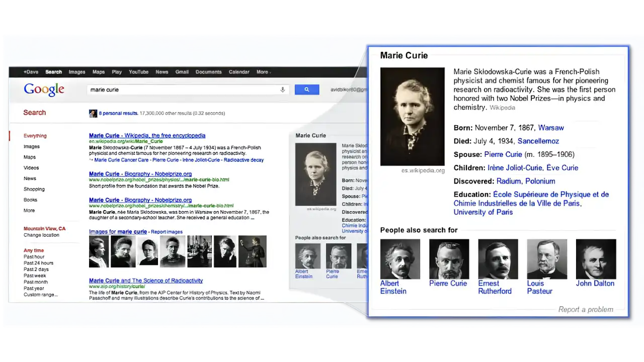The width and height of the screenshot is (644, 362).
Task: Click Change location link
Action: click(41, 235)
